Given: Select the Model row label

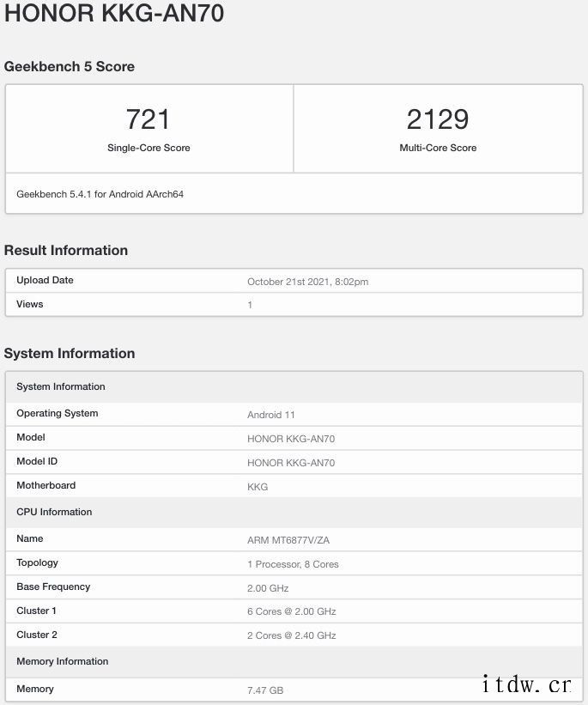Looking at the screenshot, I should pos(31,437).
